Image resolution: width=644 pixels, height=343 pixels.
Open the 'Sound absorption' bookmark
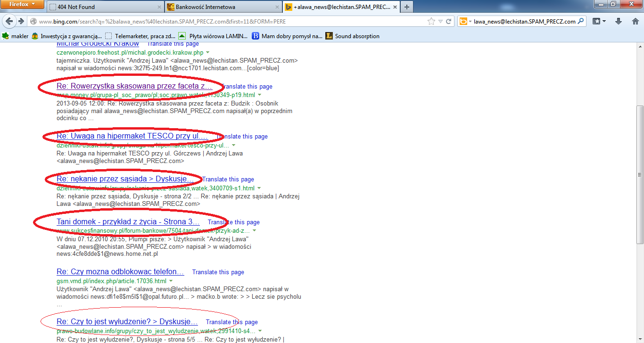pos(356,36)
